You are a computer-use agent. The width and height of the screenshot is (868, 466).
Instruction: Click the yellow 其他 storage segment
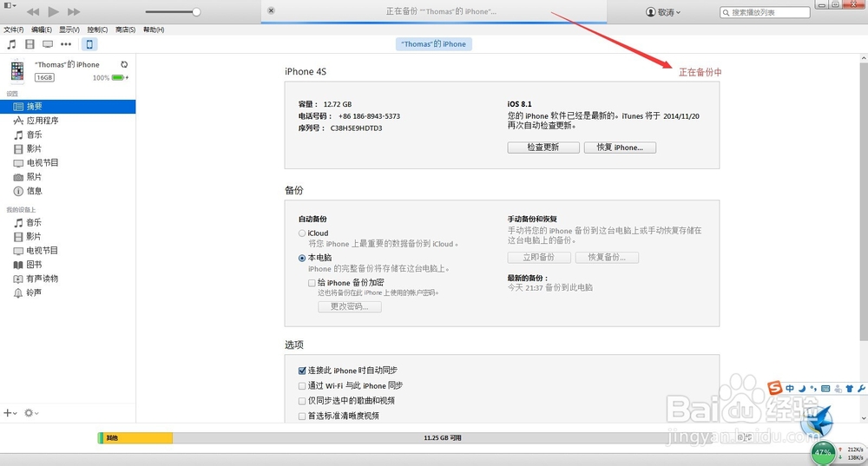click(138, 437)
